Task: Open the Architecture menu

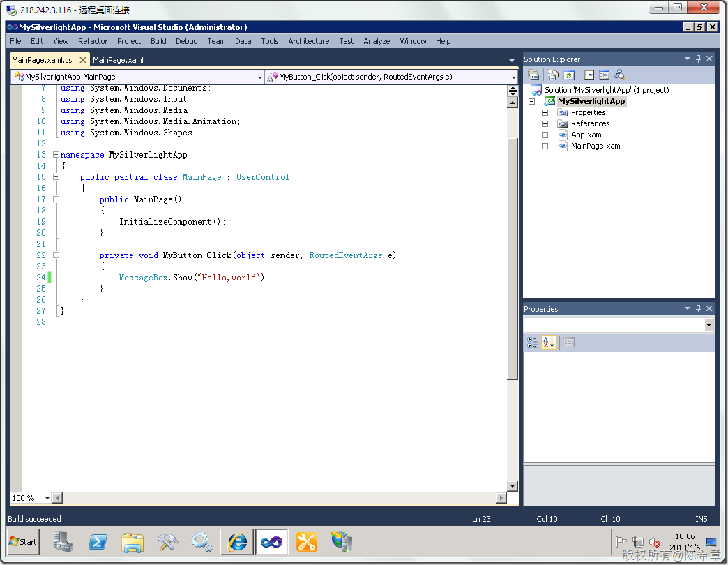Action: tap(309, 41)
